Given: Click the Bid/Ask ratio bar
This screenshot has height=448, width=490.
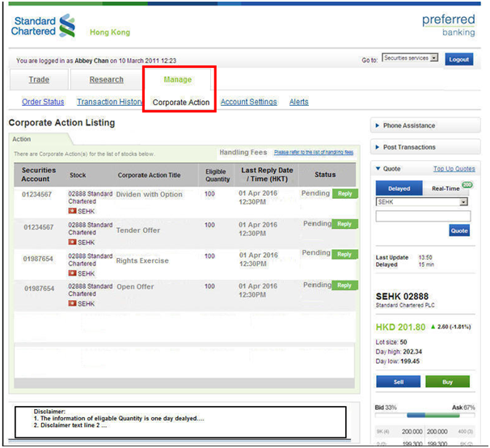Looking at the screenshot, I should click(x=425, y=415).
